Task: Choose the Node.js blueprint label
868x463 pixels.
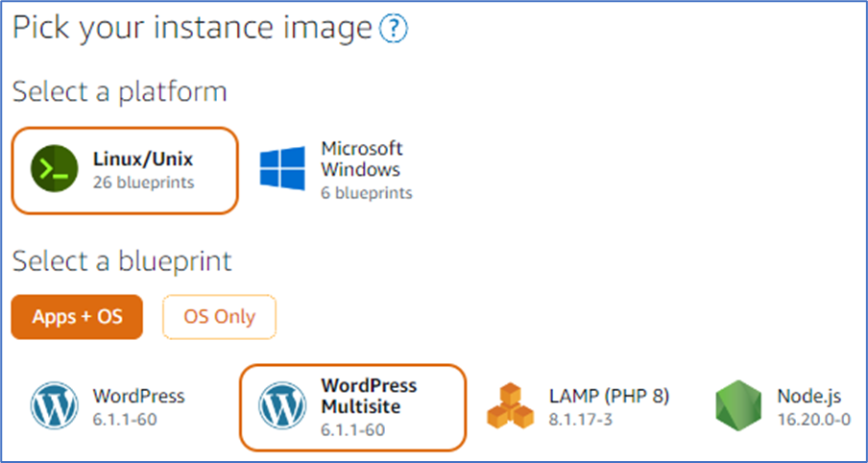Action: point(809,396)
